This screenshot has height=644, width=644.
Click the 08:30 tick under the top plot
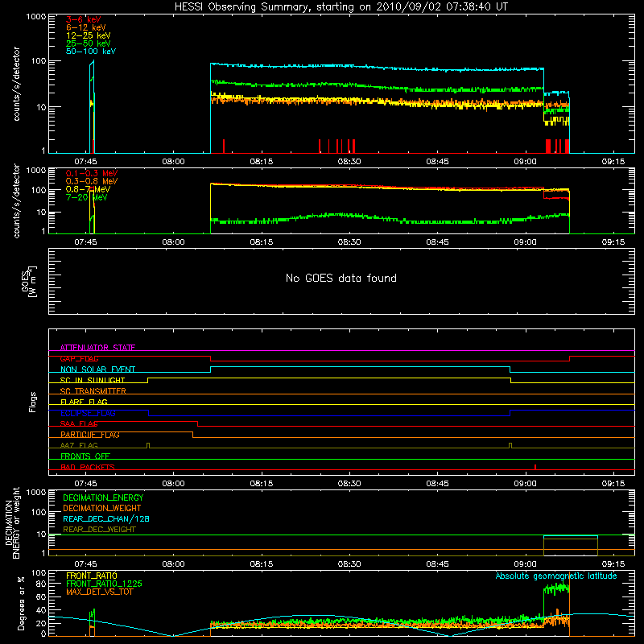349,162
